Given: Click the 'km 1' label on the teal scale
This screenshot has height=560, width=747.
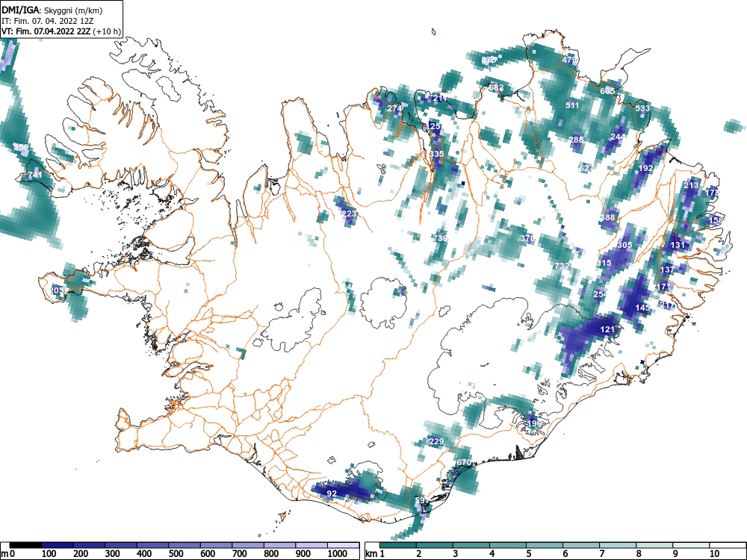Looking at the screenshot, I should pos(376,554).
